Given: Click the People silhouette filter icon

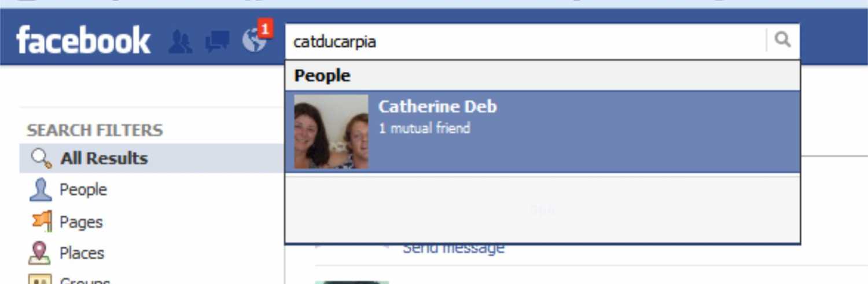Looking at the screenshot, I should 40,190.
